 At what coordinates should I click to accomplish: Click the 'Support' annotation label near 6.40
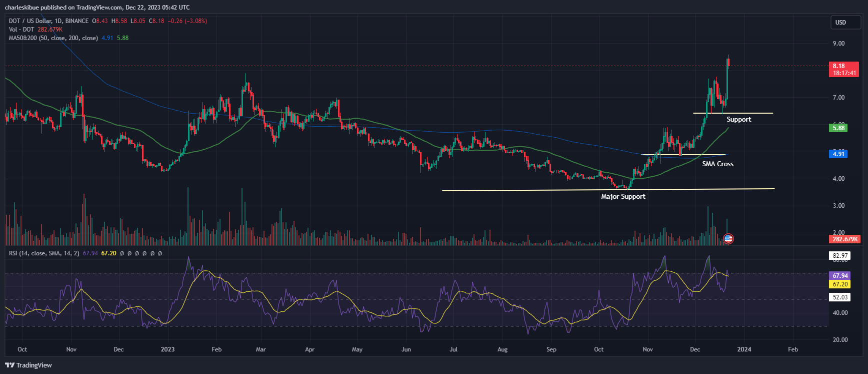[x=738, y=119]
